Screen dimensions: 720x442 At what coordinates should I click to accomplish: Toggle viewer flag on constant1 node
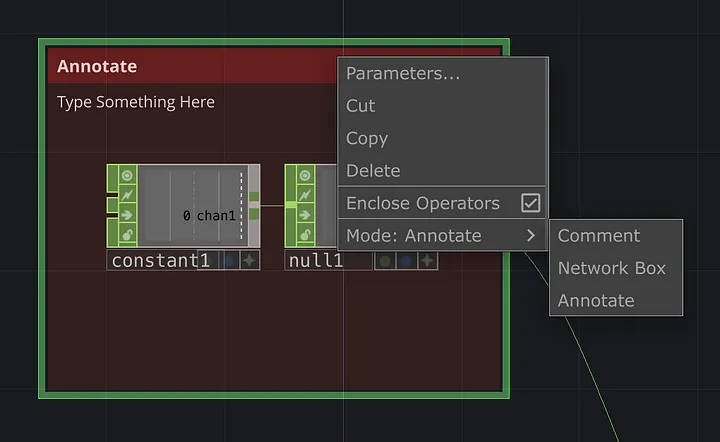click(127, 175)
